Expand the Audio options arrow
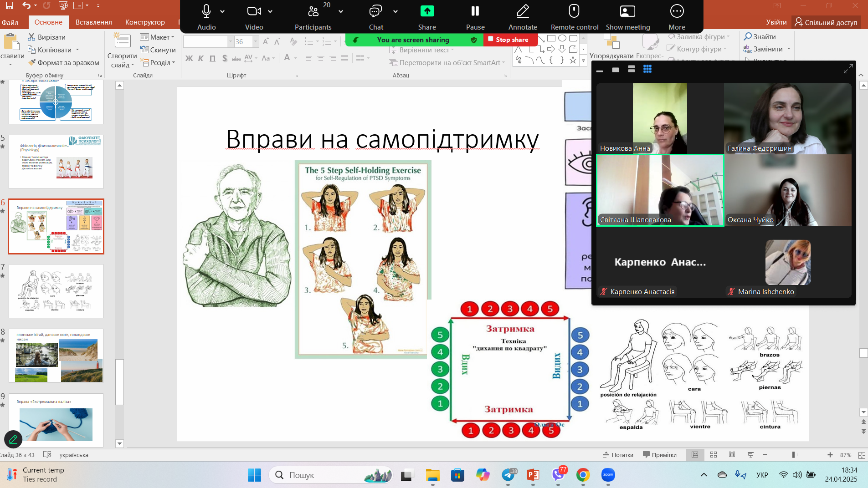Image resolution: width=868 pixels, height=488 pixels. point(222,11)
